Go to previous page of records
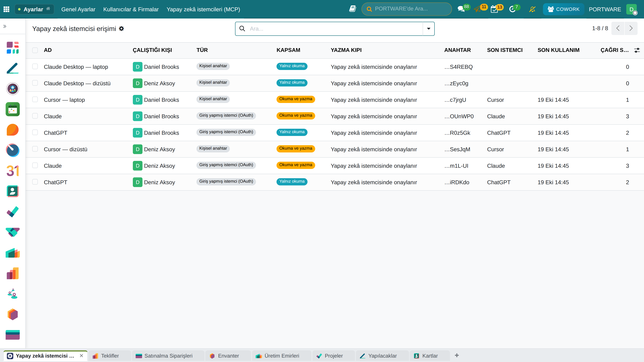Screen dimensions: 644x362 point(618,28)
